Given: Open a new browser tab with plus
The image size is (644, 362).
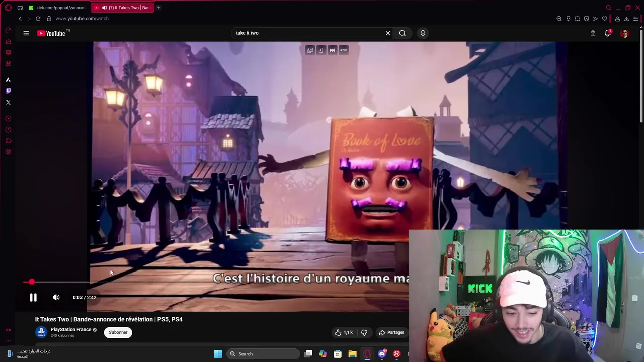Looking at the screenshot, I should (x=158, y=8).
